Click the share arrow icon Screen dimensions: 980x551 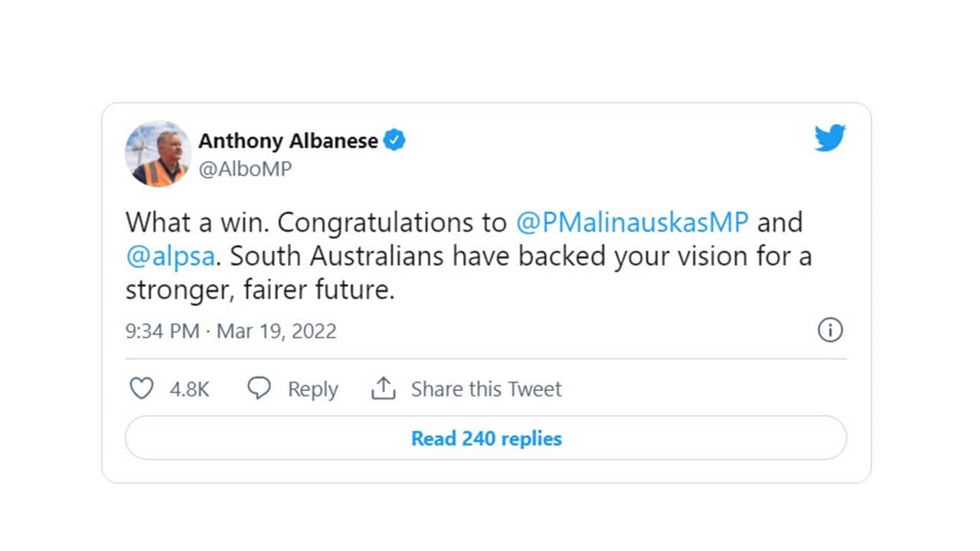click(x=383, y=389)
